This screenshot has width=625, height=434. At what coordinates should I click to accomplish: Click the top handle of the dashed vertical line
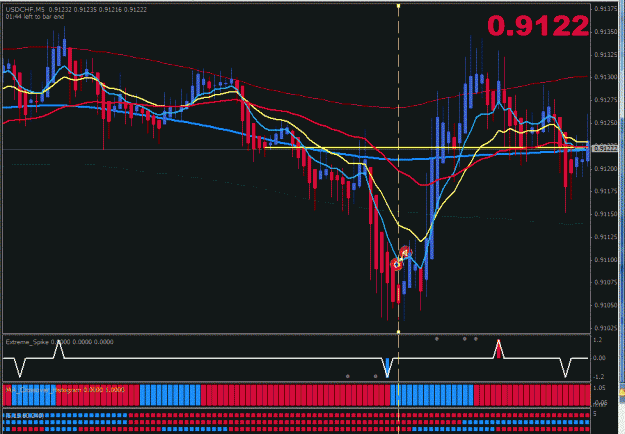[x=398, y=6]
